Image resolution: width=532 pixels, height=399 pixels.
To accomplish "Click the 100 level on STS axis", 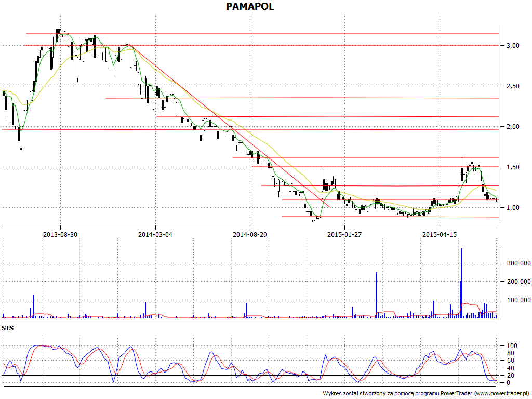I will pos(512,346).
